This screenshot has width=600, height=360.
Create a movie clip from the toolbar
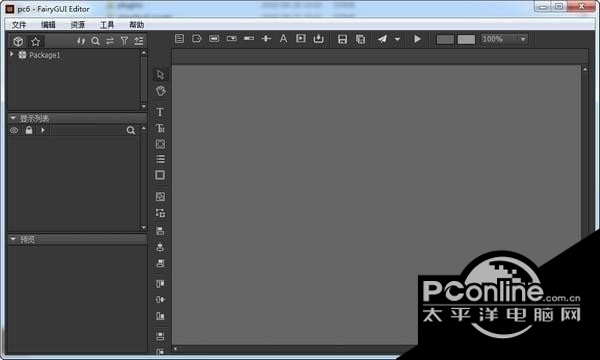(x=301, y=39)
